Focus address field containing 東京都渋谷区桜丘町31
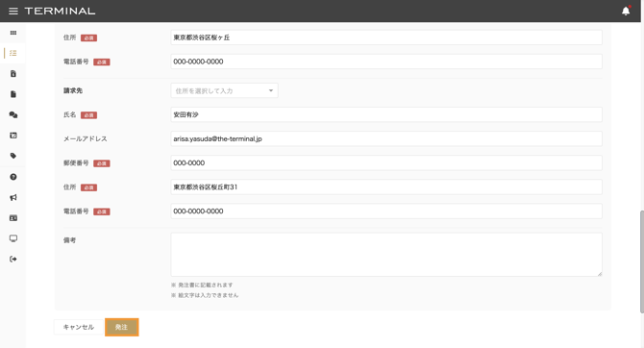 point(386,186)
